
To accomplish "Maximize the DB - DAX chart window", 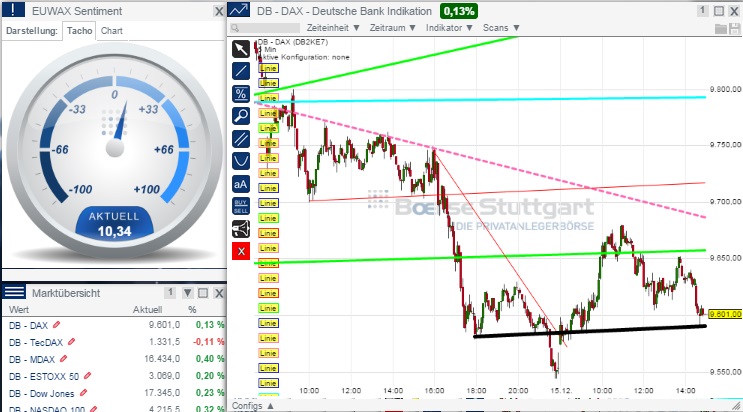I will click(719, 11).
